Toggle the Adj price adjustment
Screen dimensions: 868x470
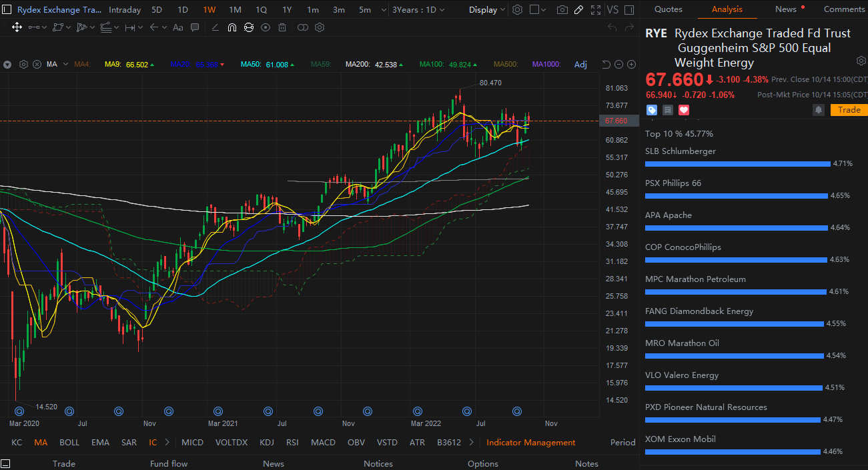(580, 65)
